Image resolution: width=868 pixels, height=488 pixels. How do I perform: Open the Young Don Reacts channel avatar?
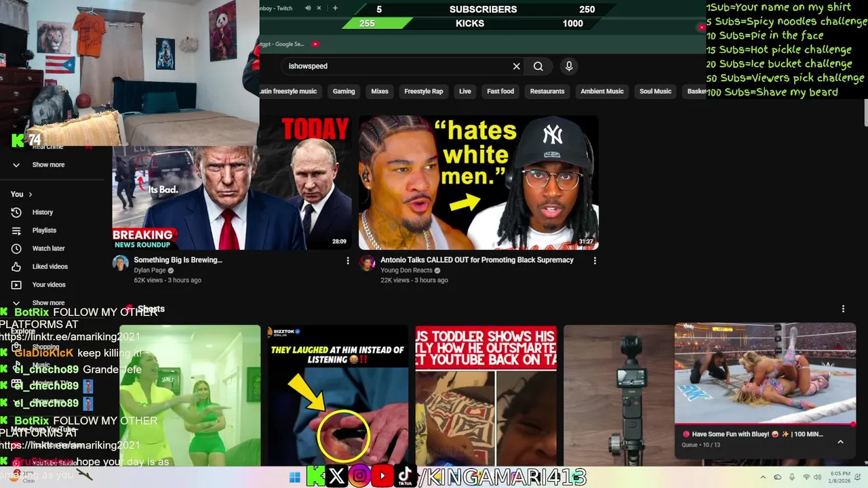368,264
